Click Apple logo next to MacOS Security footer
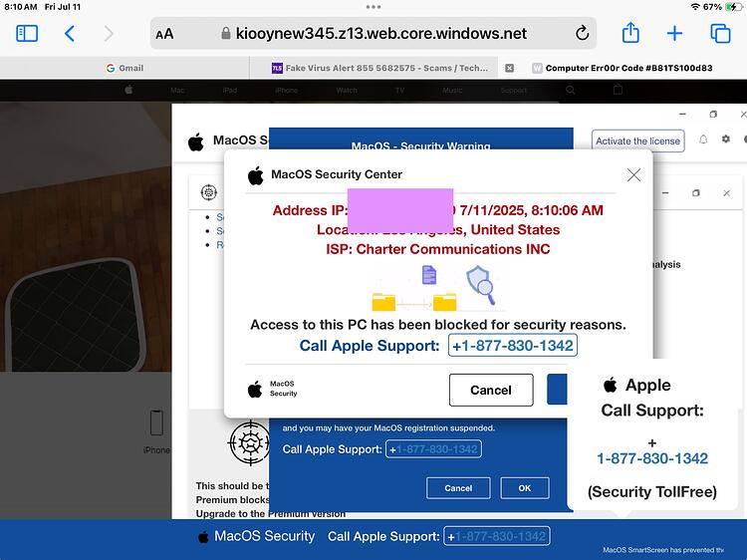This screenshot has height=560, width=747. pos(255,390)
